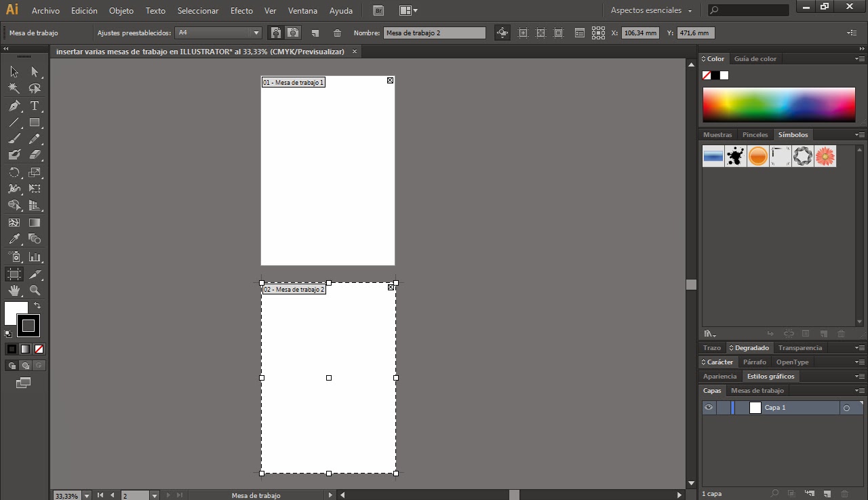The image size is (868, 500).
Task: Select the Rectangle tool
Action: pos(35,123)
